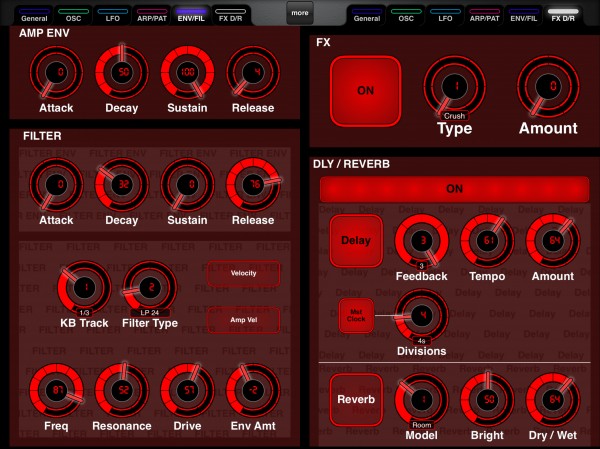The width and height of the screenshot is (600, 449).
Task: Click the filter envelope Decay knob
Action: (x=122, y=184)
